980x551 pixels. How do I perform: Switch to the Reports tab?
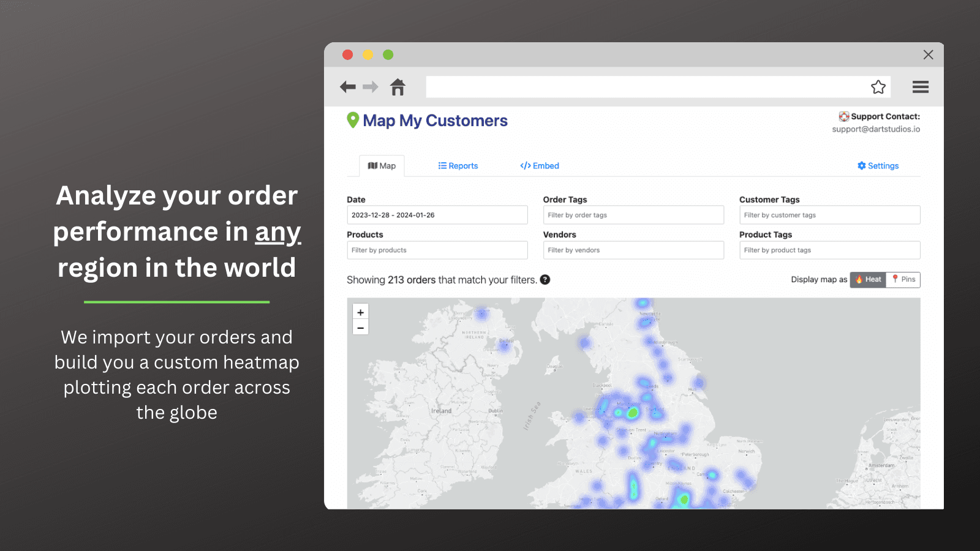click(458, 165)
